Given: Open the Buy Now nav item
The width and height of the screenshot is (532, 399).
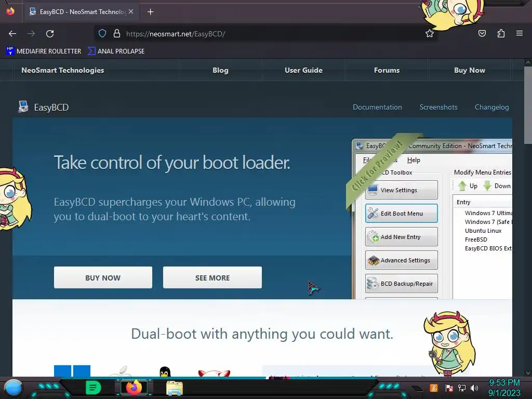Looking at the screenshot, I should coord(470,70).
